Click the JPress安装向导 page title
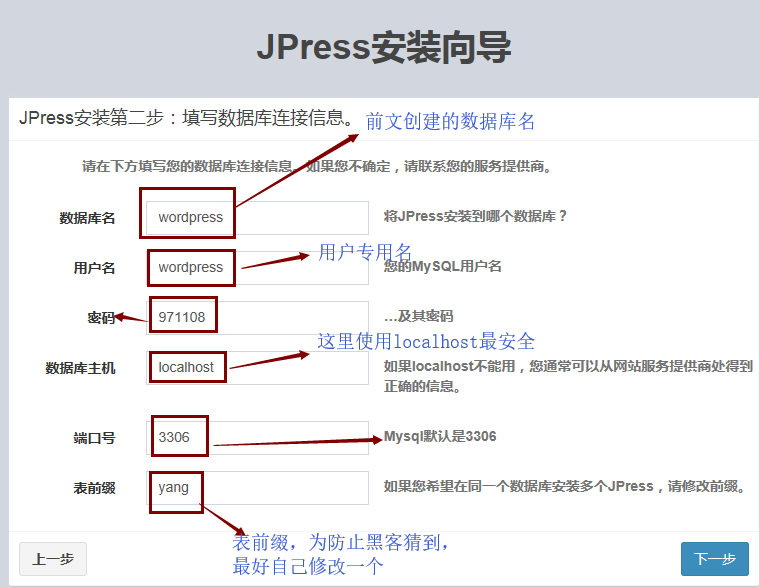 tap(384, 48)
